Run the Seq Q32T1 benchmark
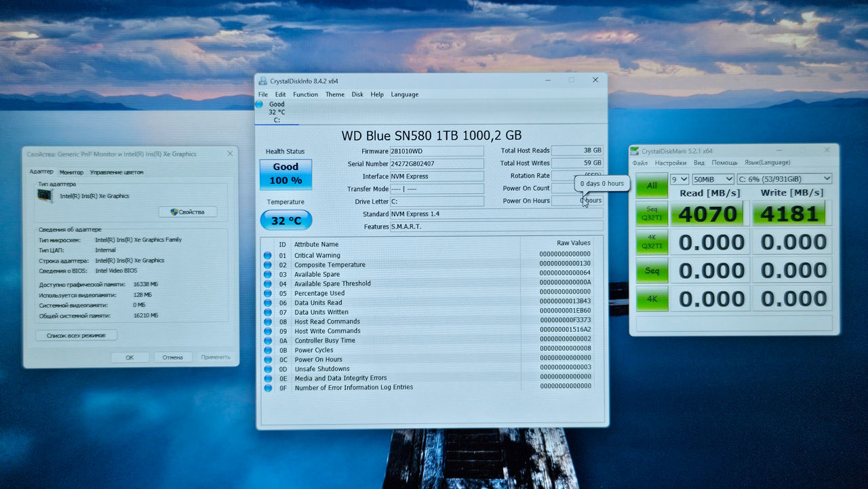The width and height of the screenshot is (868, 489). [652, 214]
